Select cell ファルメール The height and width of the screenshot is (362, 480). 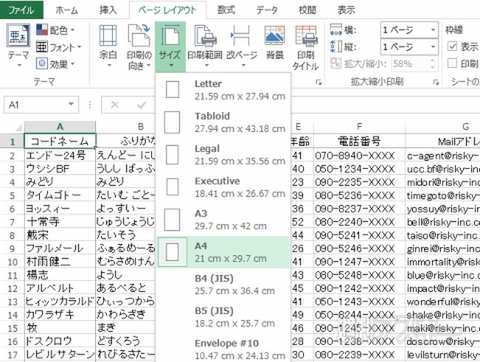(x=60, y=248)
